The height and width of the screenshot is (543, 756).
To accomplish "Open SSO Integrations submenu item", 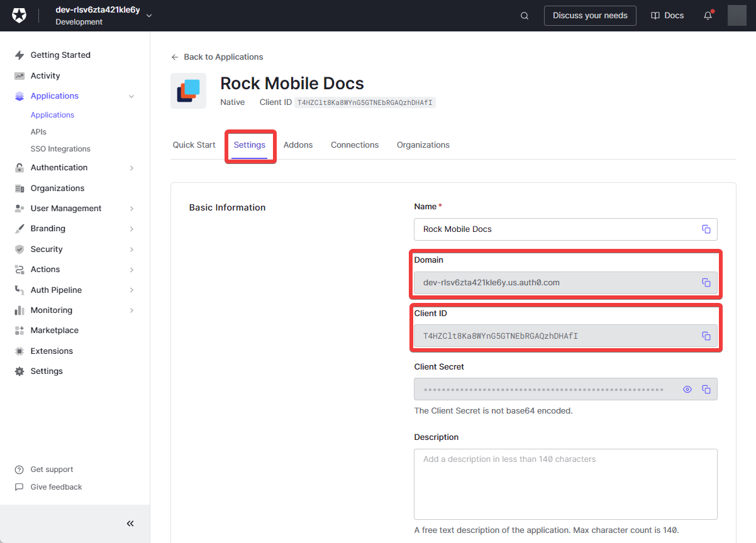I will click(60, 149).
